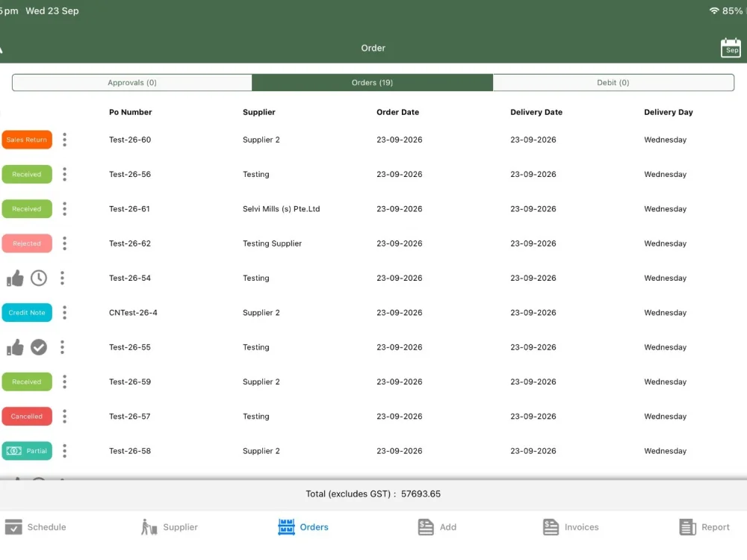Click Total (excludes GST) label
The width and height of the screenshot is (747, 560).
coord(350,494)
